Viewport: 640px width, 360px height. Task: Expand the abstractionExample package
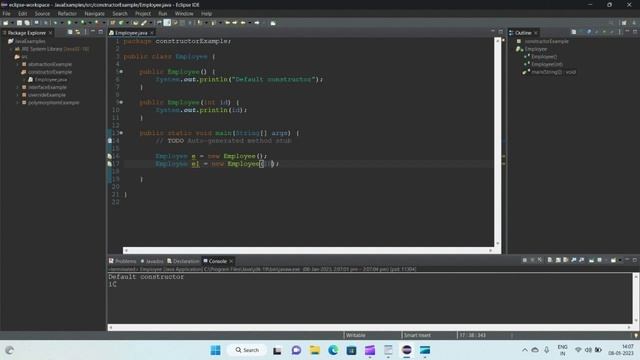pos(18,64)
